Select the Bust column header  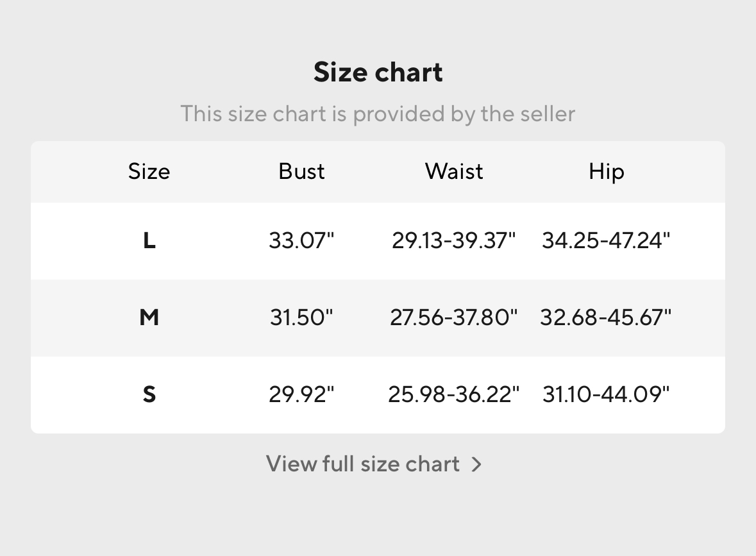pyautogui.click(x=301, y=171)
